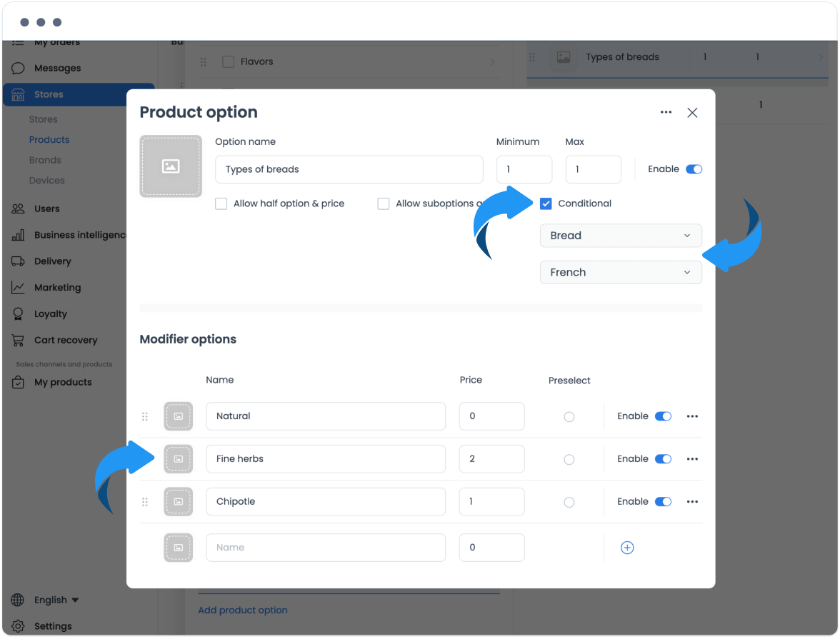Check Allow half option & price
This screenshot has height=639, width=840.
click(x=221, y=203)
